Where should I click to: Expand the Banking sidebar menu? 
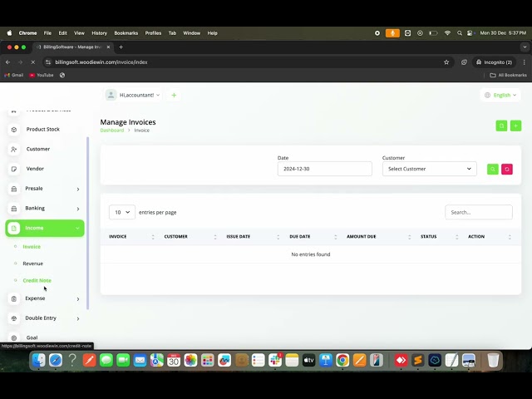coord(45,209)
